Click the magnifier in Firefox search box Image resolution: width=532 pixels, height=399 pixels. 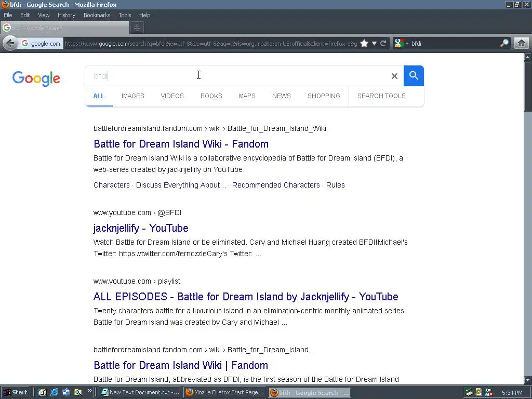pos(504,44)
